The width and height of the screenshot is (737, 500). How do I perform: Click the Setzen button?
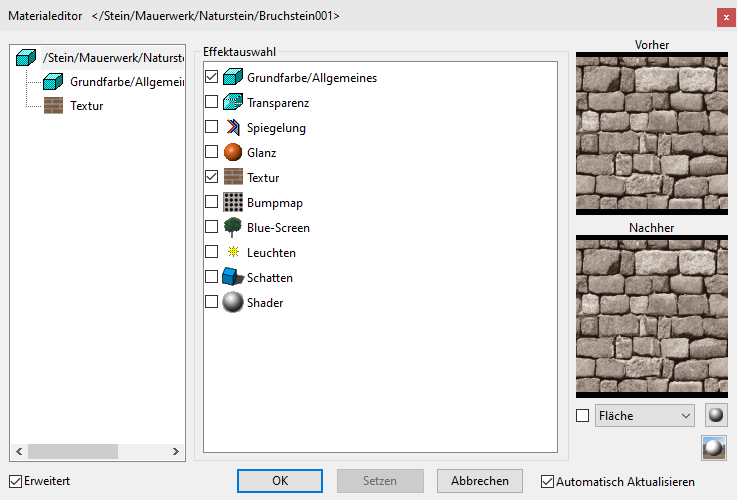pyautogui.click(x=380, y=481)
